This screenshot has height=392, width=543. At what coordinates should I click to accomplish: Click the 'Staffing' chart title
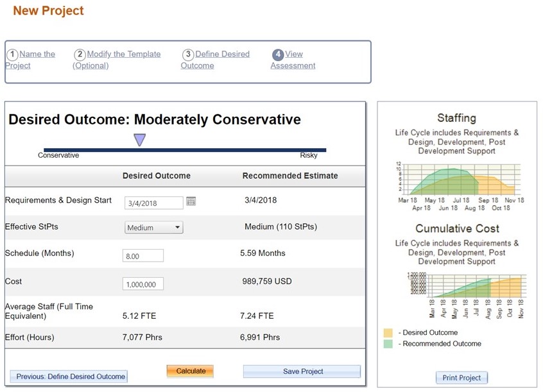457,118
